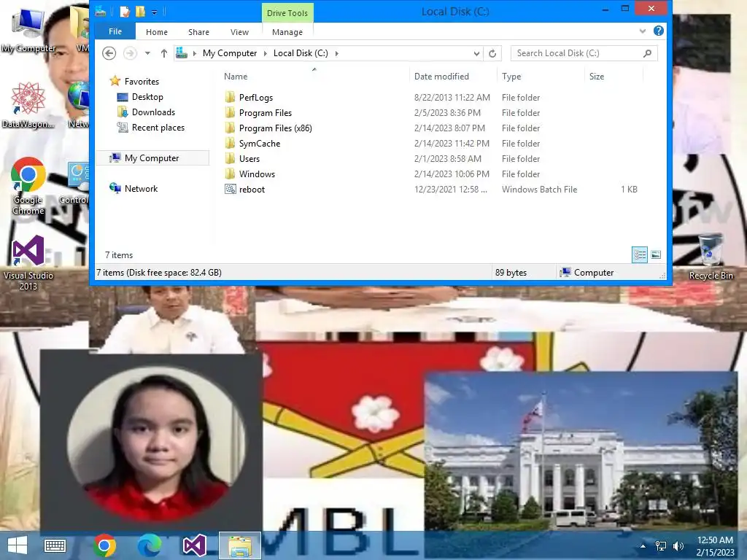Customize Quick Access Toolbar dropdown

tap(155, 12)
